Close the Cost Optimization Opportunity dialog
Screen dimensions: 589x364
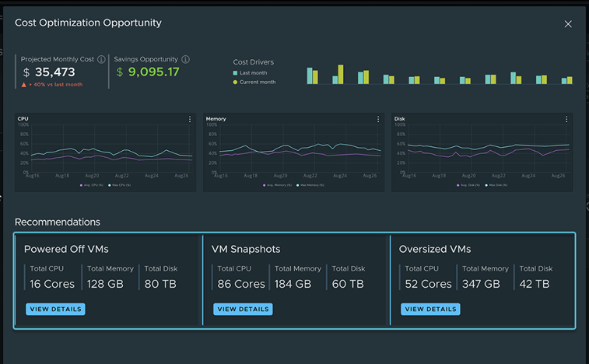pyautogui.click(x=568, y=24)
